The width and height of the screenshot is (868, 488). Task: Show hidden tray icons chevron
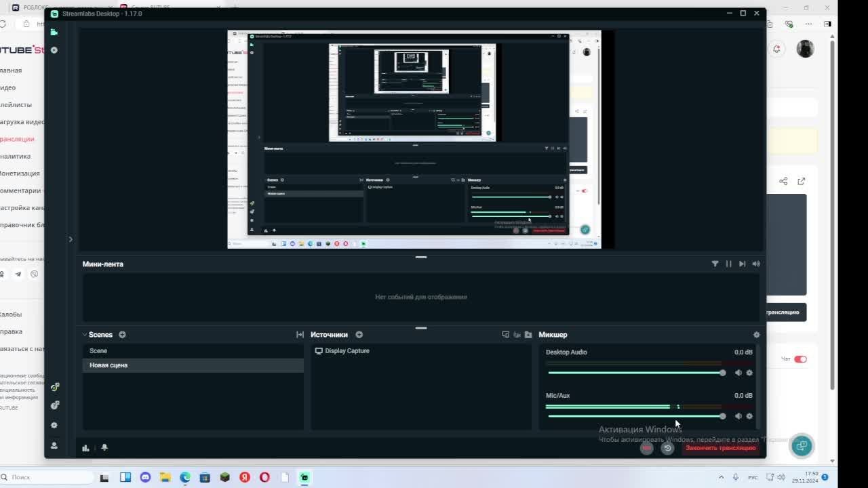(722, 477)
